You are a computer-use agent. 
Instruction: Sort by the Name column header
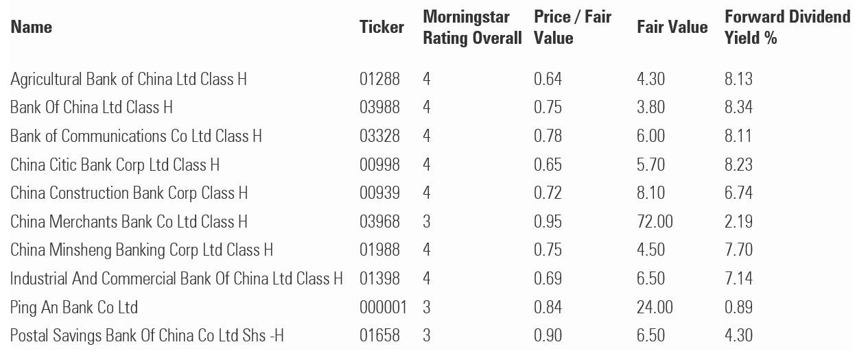coord(32,27)
